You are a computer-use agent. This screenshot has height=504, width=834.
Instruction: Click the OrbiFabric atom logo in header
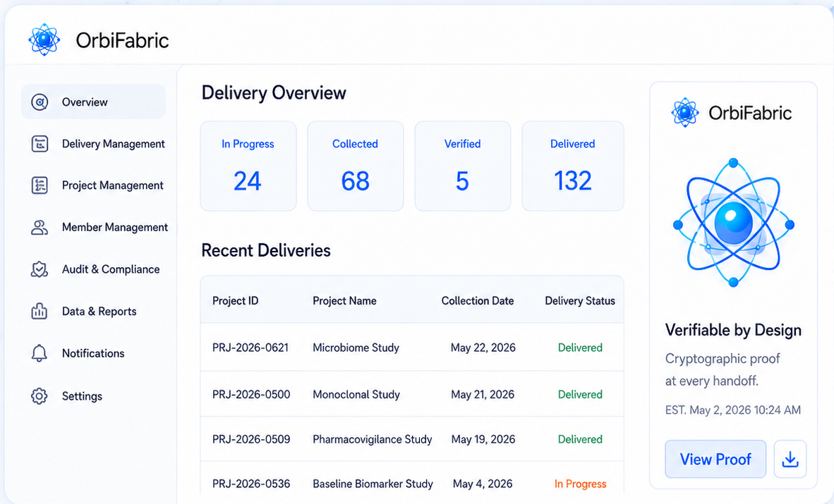click(44, 40)
